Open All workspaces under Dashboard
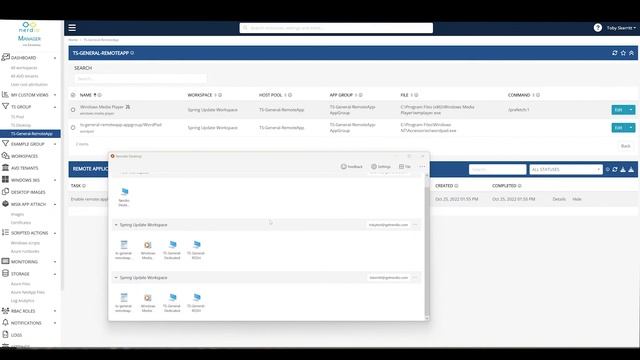The width and height of the screenshot is (640, 360). tap(24, 68)
